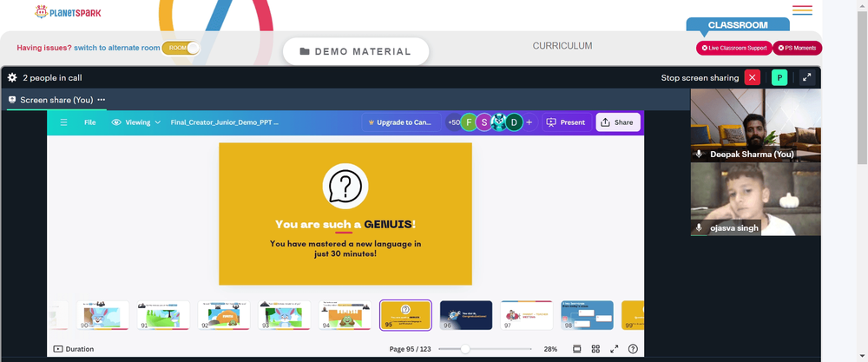Select current slide thumbnail 95
The image size is (868, 362).
click(405, 315)
